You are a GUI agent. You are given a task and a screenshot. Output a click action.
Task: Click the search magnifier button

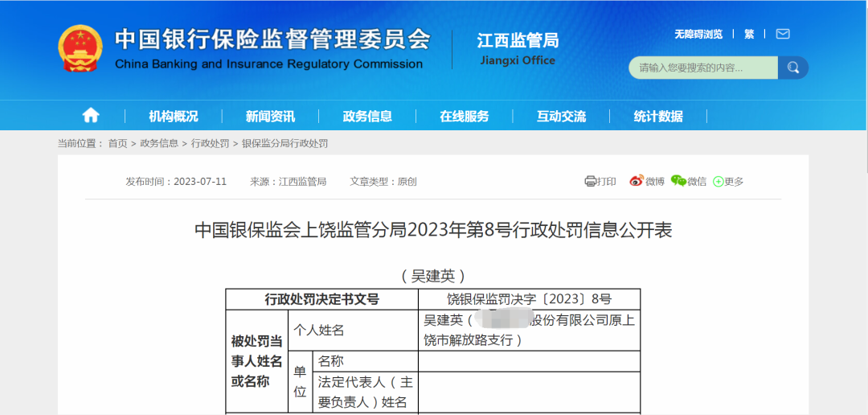point(793,68)
